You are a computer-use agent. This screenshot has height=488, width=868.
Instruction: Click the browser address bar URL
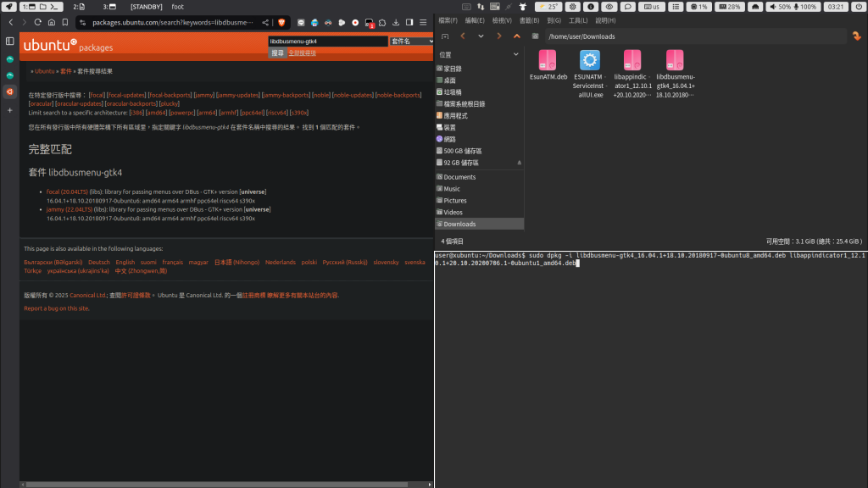click(173, 23)
